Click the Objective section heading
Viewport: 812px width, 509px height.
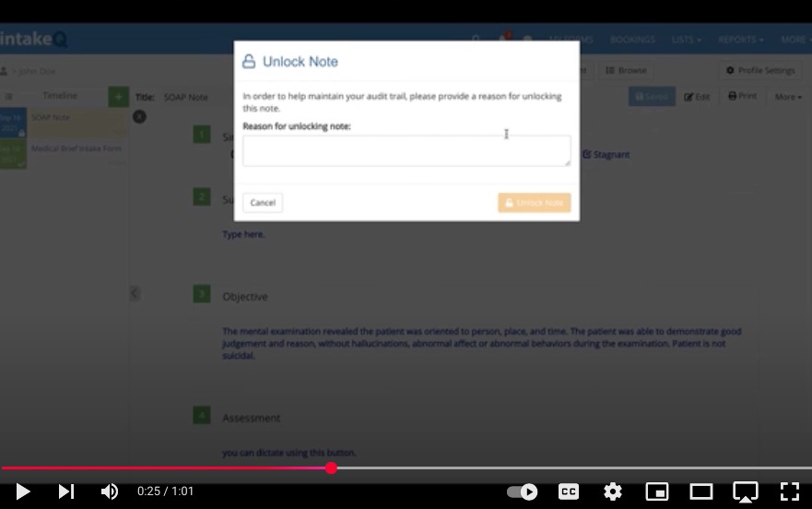tap(245, 297)
